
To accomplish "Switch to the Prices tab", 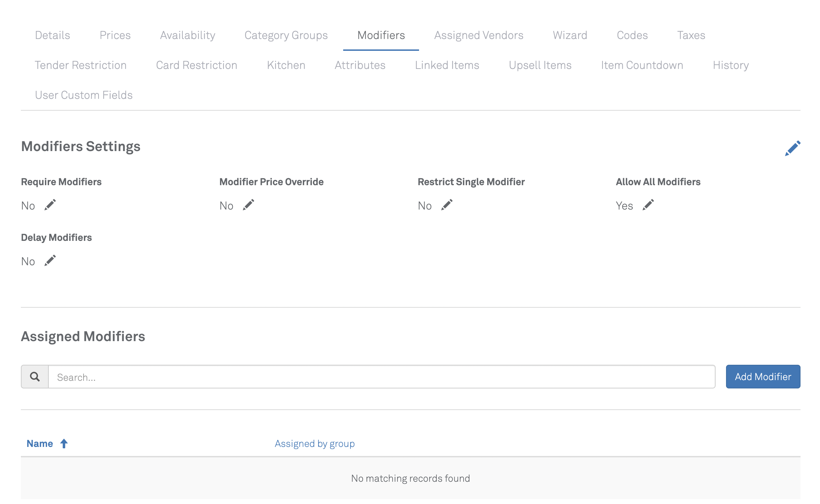I will coord(115,36).
